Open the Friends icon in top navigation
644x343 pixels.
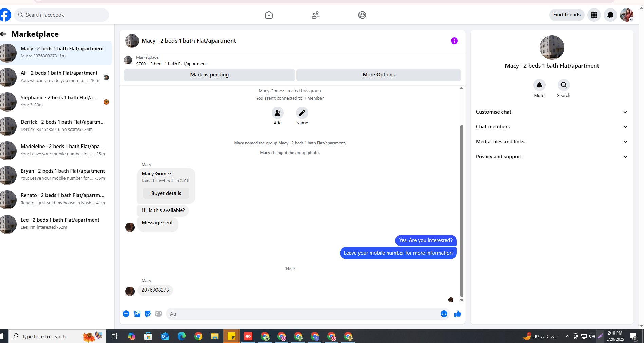click(x=316, y=15)
